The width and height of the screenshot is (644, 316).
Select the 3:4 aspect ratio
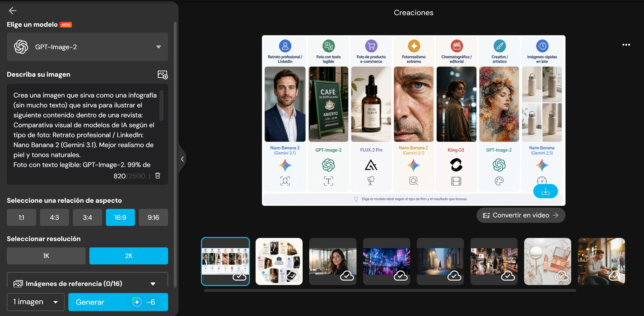(x=87, y=217)
